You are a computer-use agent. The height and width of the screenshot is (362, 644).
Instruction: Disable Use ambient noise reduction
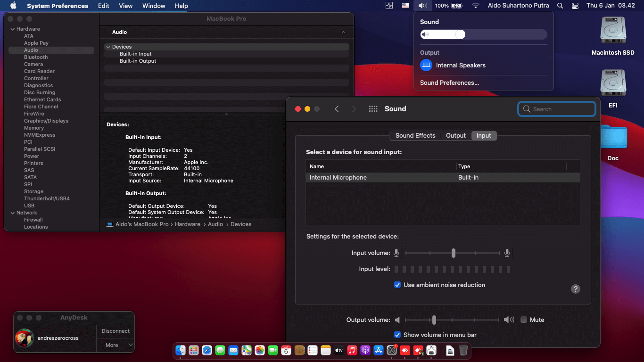point(397,285)
